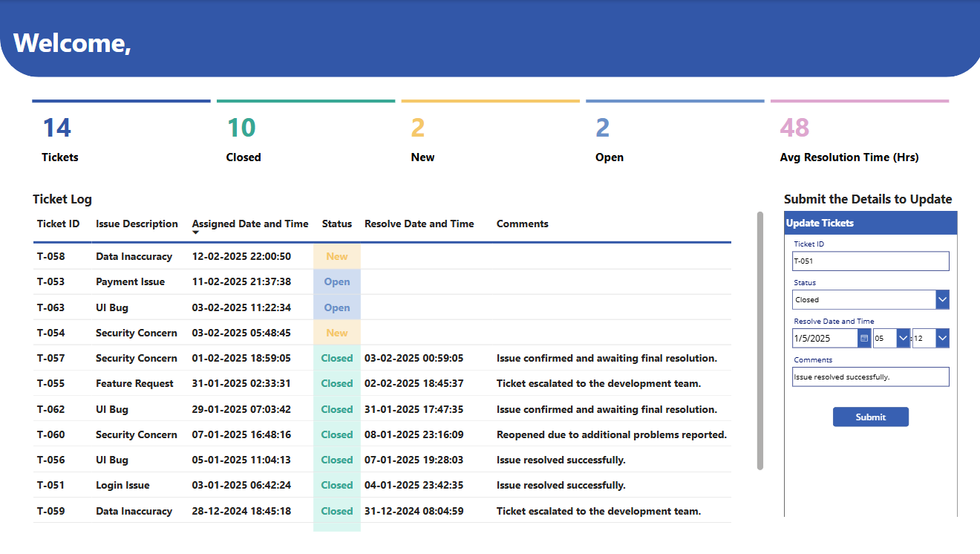Sort by Ticket ID column header

coord(58,224)
